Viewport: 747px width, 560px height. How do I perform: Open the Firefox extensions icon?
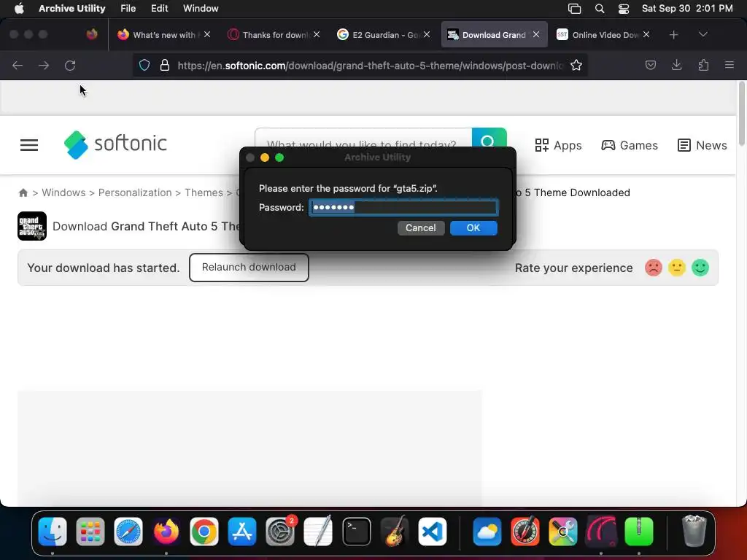(703, 65)
